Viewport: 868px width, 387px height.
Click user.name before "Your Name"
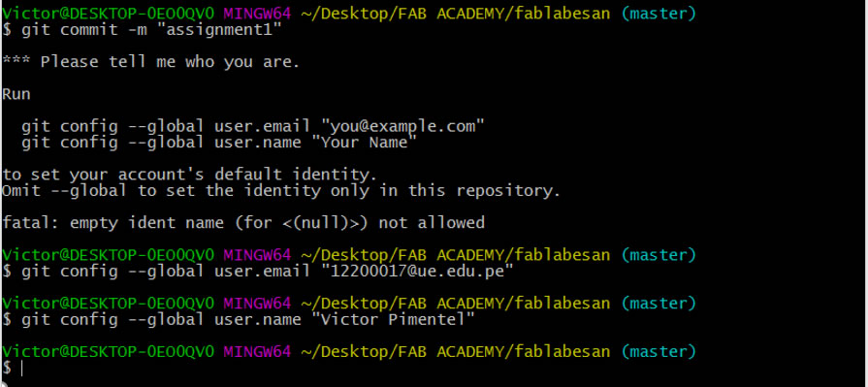tap(258, 143)
